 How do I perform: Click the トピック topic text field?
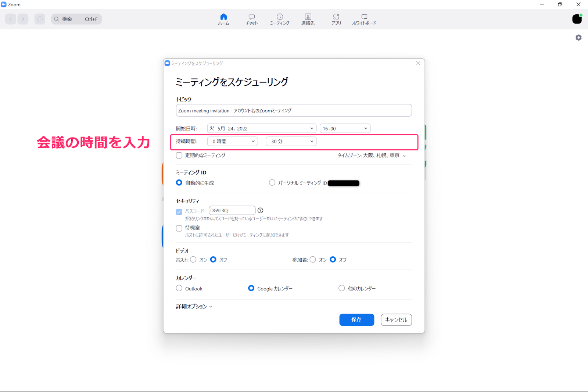click(294, 110)
